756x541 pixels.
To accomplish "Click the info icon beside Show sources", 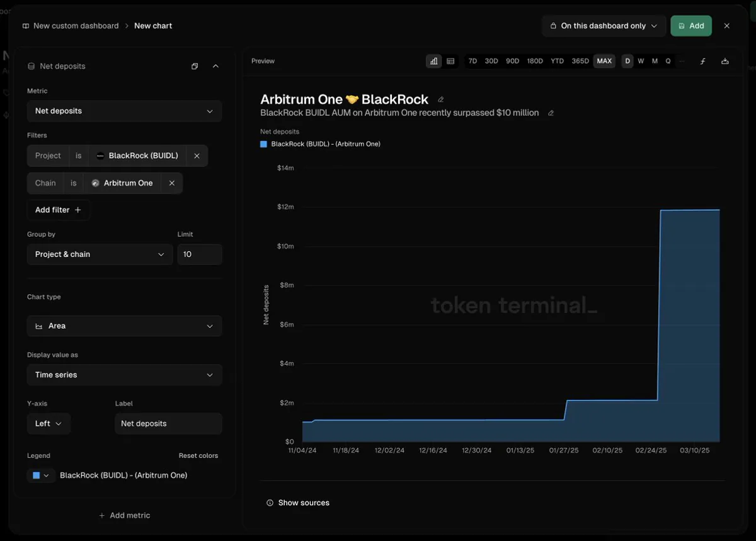I will pyautogui.click(x=270, y=503).
